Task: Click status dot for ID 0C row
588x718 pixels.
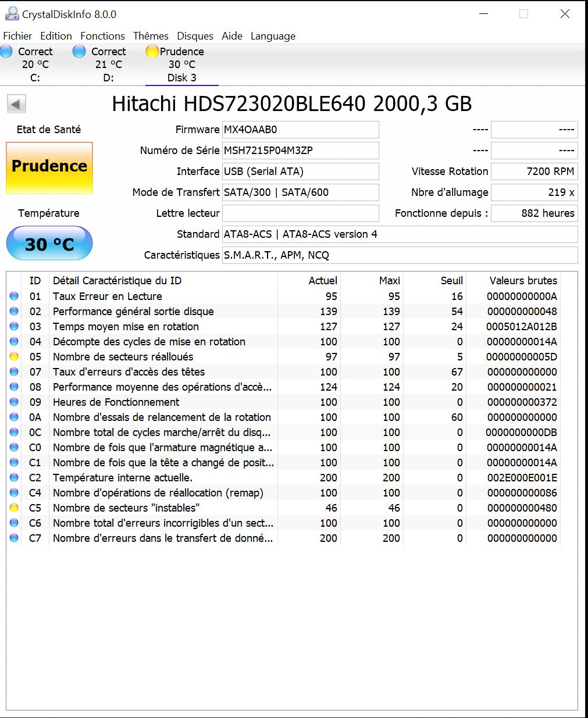Action: [x=14, y=432]
